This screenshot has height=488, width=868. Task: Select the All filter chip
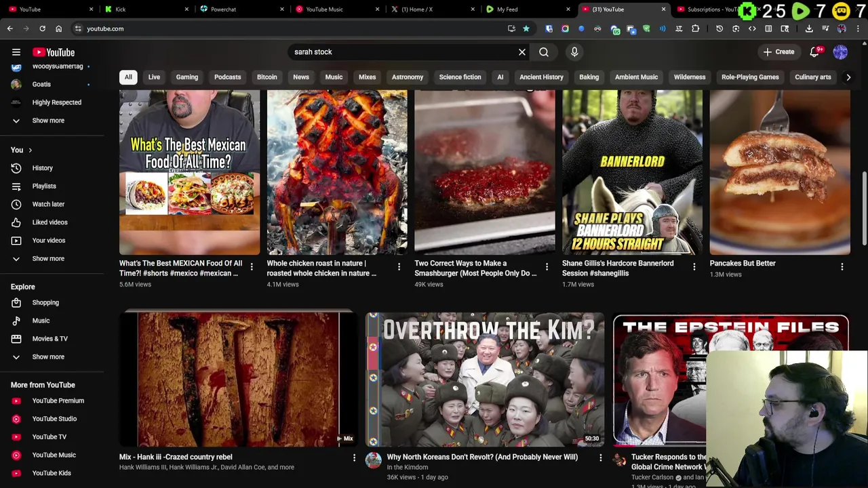click(x=128, y=77)
